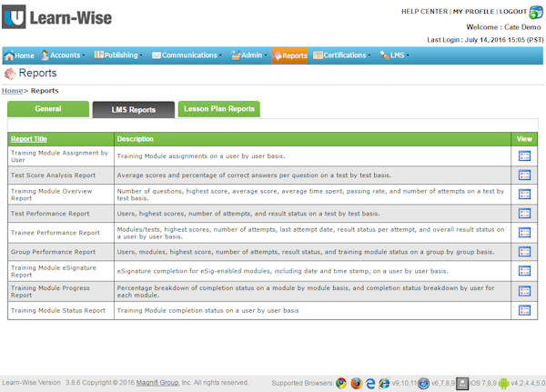The width and height of the screenshot is (546, 392).
Task: Click view icon for Group Performance Report
Action: pos(523,252)
